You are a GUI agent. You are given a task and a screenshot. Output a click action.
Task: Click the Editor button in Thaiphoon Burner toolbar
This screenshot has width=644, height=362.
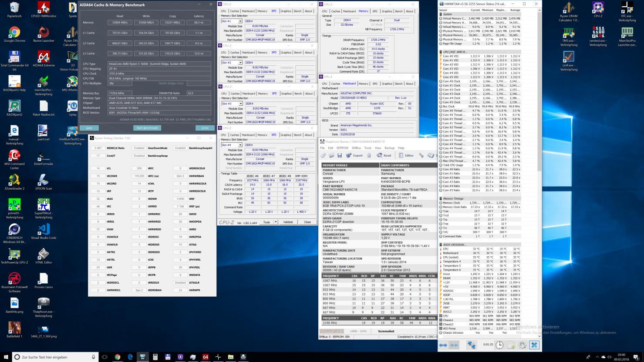[405, 155]
